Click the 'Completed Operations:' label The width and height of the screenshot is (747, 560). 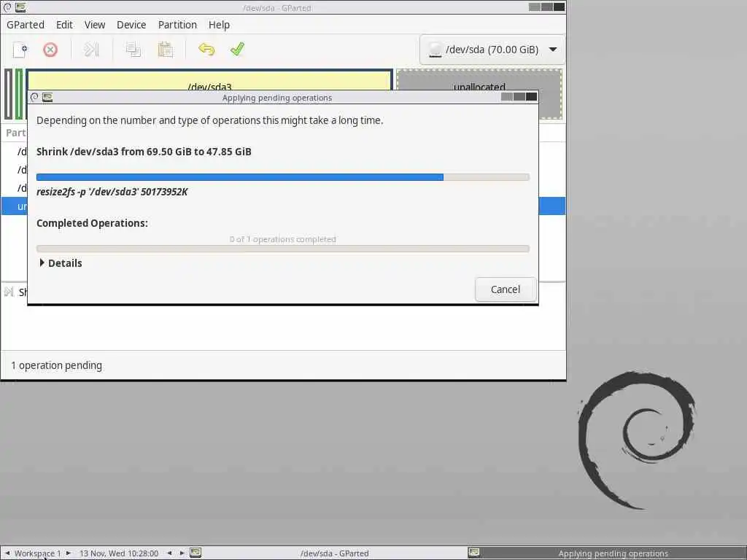[92, 223]
